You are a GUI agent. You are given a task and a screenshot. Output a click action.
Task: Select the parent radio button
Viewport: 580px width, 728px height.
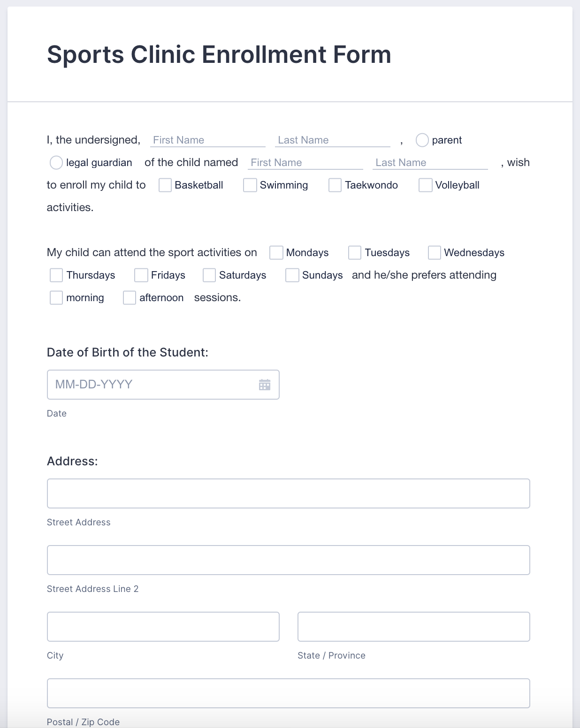coord(422,139)
